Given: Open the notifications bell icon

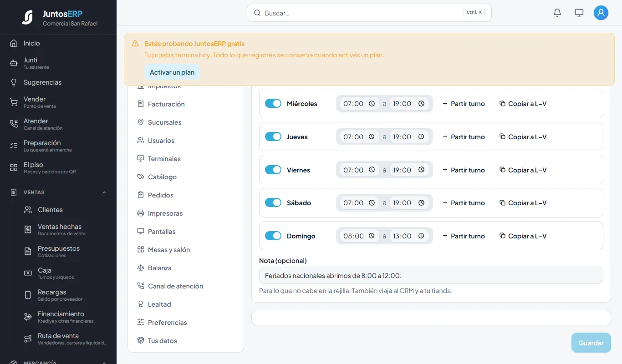Looking at the screenshot, I should (x=557, y=13).
